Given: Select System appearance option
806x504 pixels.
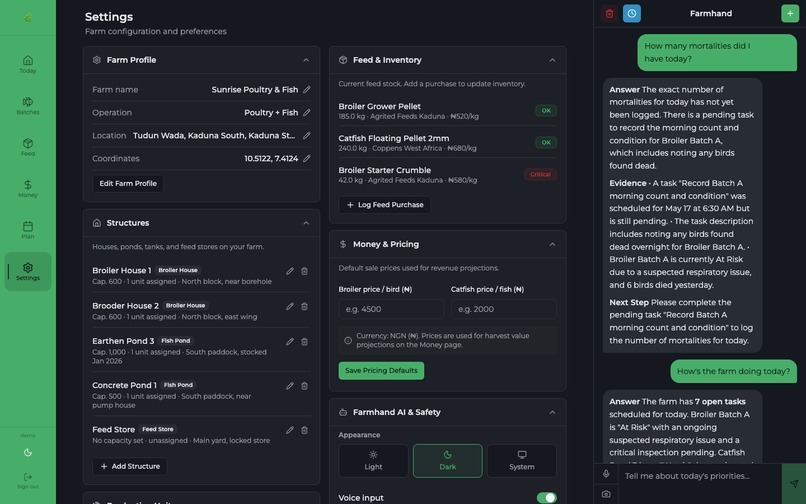Looking at the screenshot, I should pyautogui.click(x=522, y=461).
